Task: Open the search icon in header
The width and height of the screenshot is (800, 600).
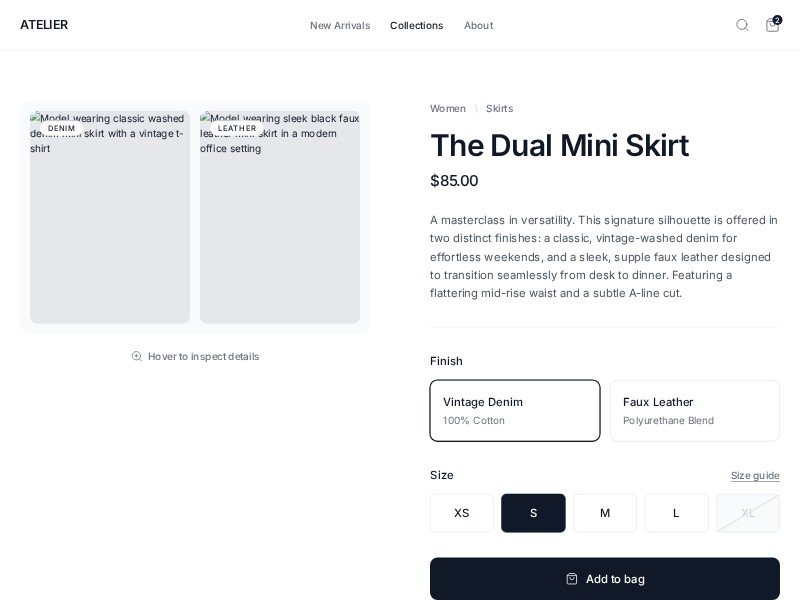Action: point(742,25)
